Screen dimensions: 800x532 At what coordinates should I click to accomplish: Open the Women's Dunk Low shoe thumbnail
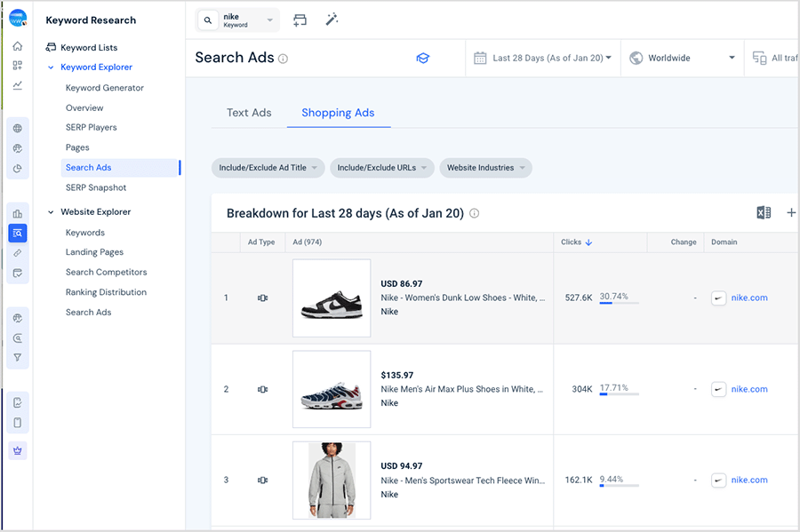[332, 298]
